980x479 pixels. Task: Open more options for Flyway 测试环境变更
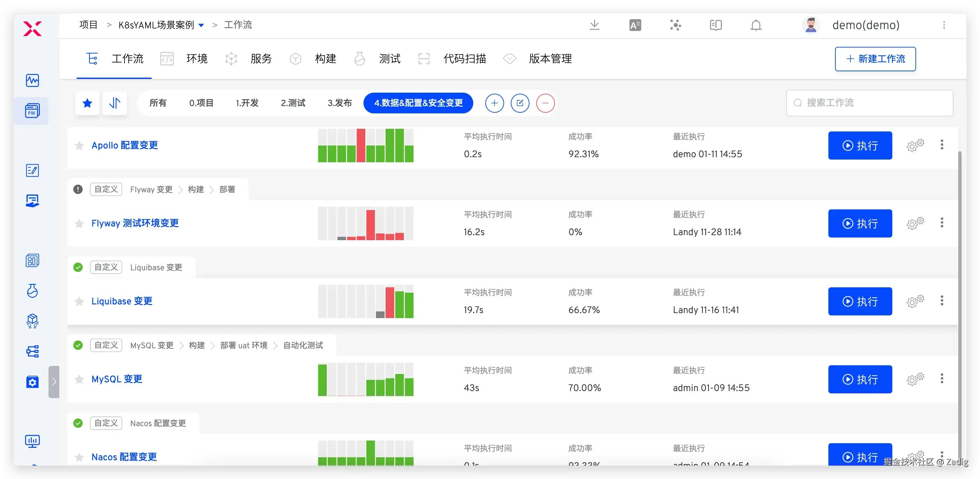point(942,223)
